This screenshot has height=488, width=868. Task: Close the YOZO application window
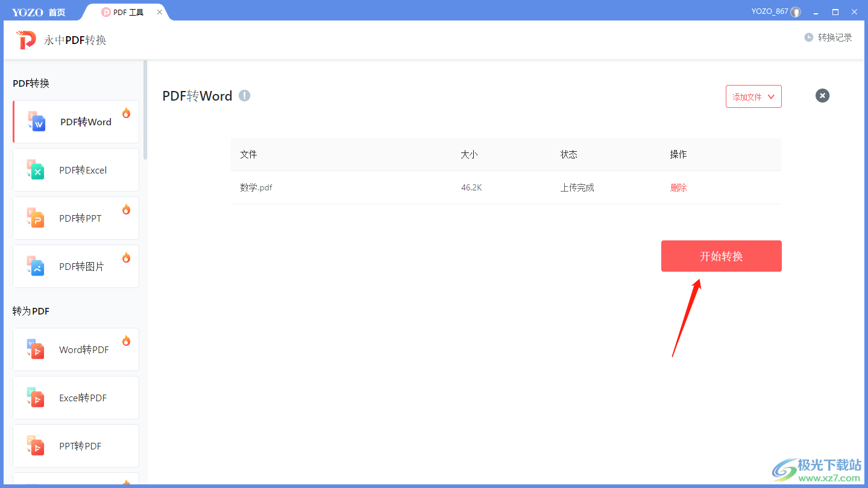(855, 12)
